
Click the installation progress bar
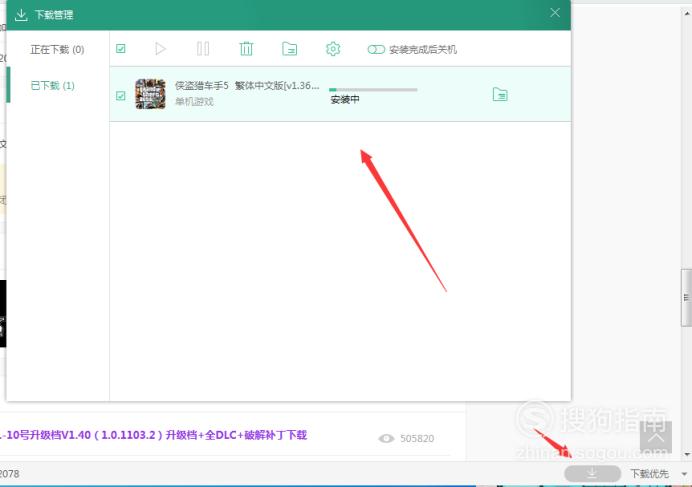(373, 90)
